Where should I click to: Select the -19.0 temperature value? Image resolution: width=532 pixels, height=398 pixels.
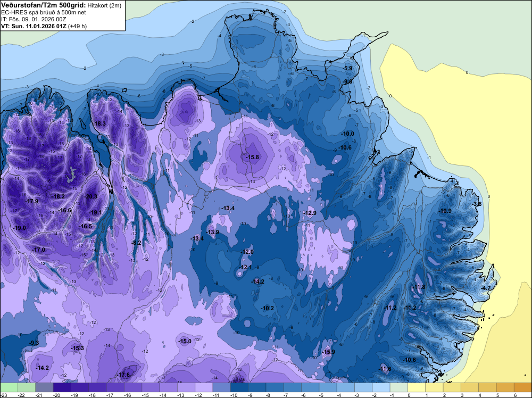pyautogui.click(x=19, y=228)
